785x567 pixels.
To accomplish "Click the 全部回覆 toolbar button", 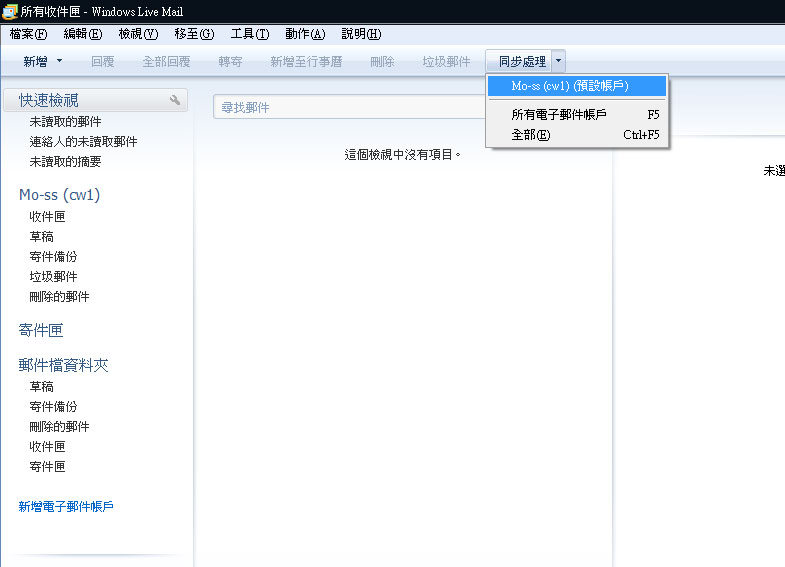I will click(166, 62).
